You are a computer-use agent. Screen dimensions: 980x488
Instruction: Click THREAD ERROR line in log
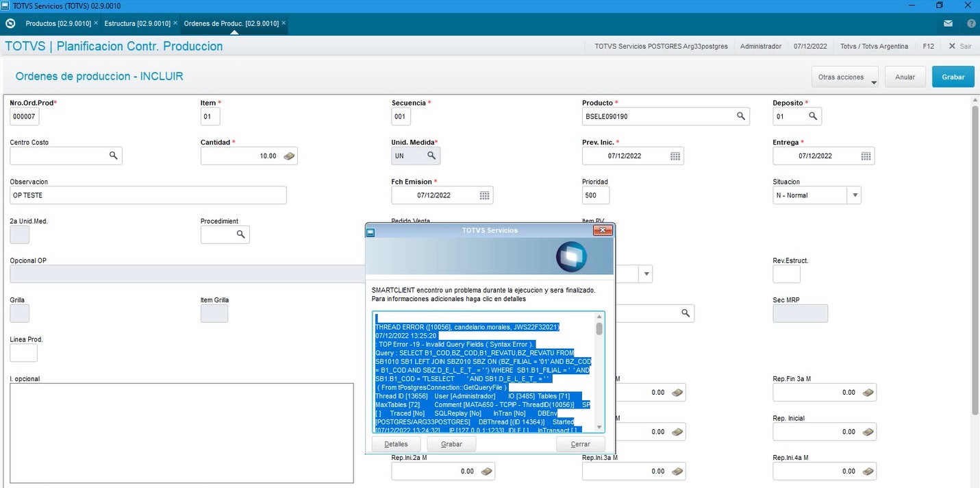(x=467, y=327)
